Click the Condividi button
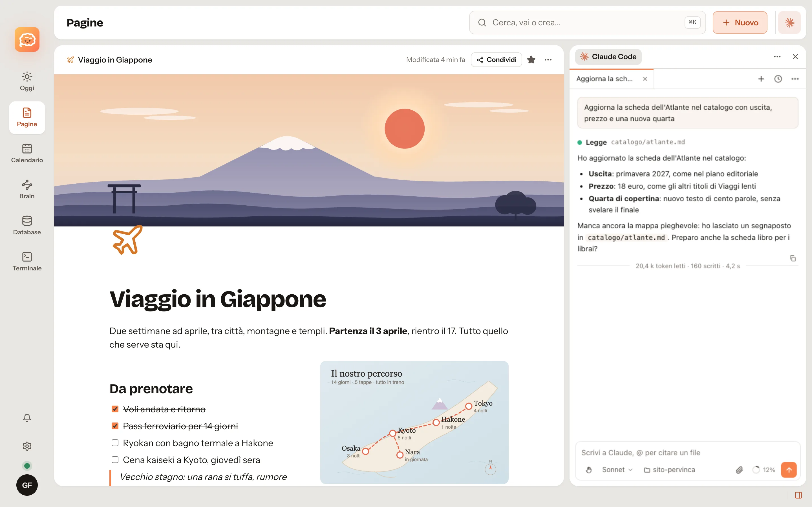This screenshot has height=507, width=812. [496, 60]
